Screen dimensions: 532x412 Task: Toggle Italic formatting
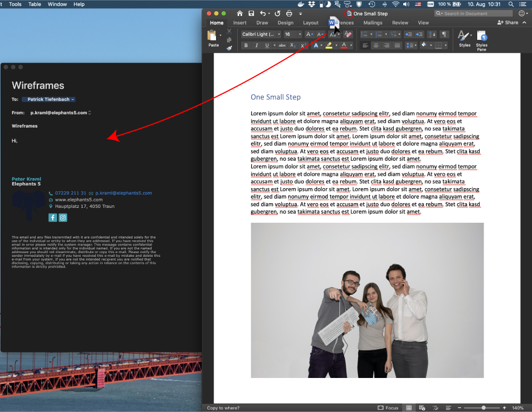click(256, 46)
